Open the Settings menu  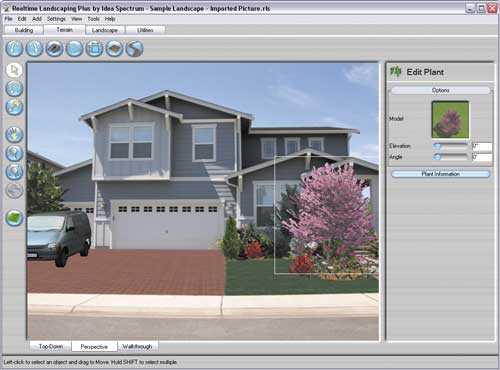tap(56, 19)
